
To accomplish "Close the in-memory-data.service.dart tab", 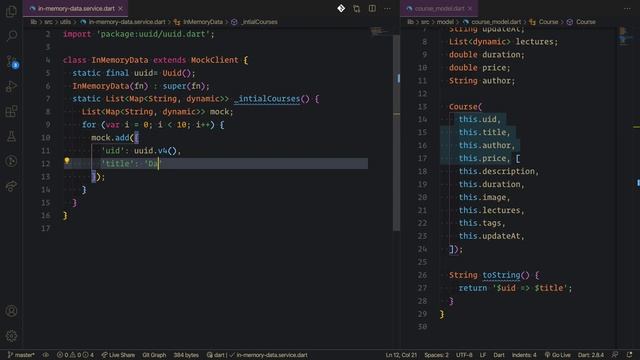I will 120,9.
